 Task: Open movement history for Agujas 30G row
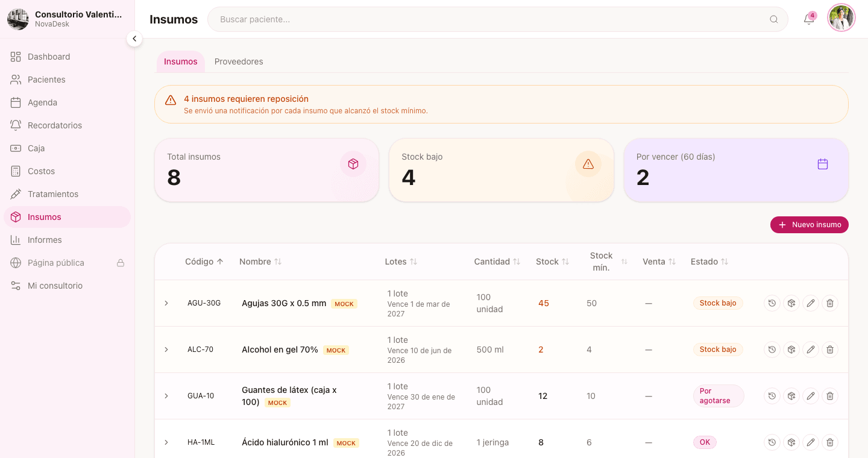[x=772, y=303]
